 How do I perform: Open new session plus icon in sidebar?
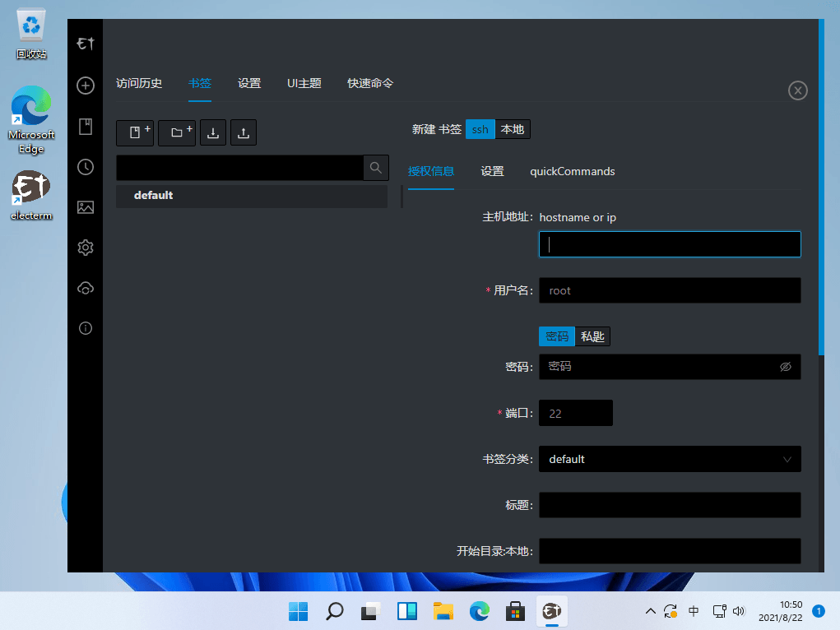pos(86,86)
